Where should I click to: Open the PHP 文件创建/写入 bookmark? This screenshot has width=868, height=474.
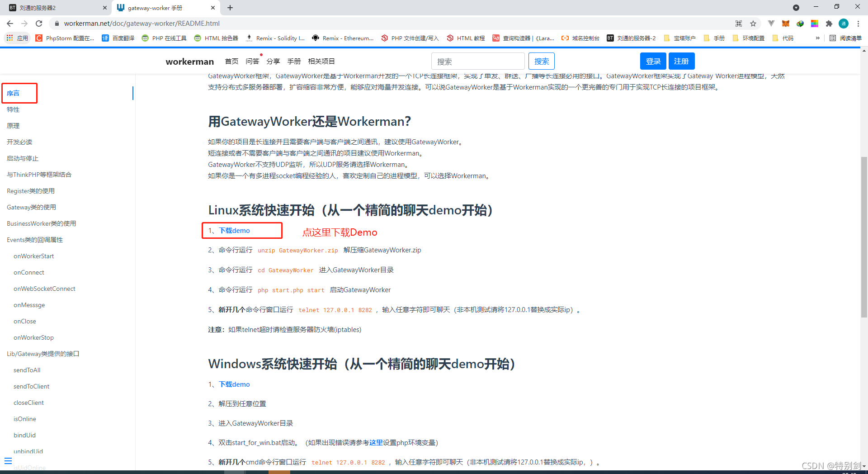pos(410,38)
